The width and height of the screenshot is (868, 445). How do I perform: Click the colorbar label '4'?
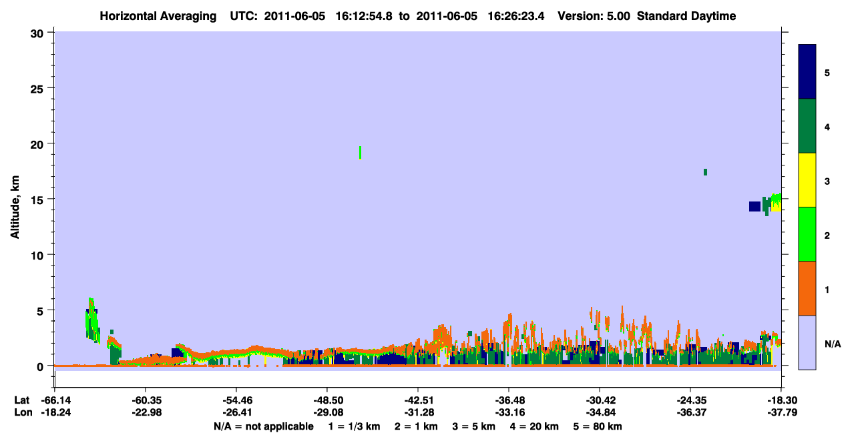(827, 126)
